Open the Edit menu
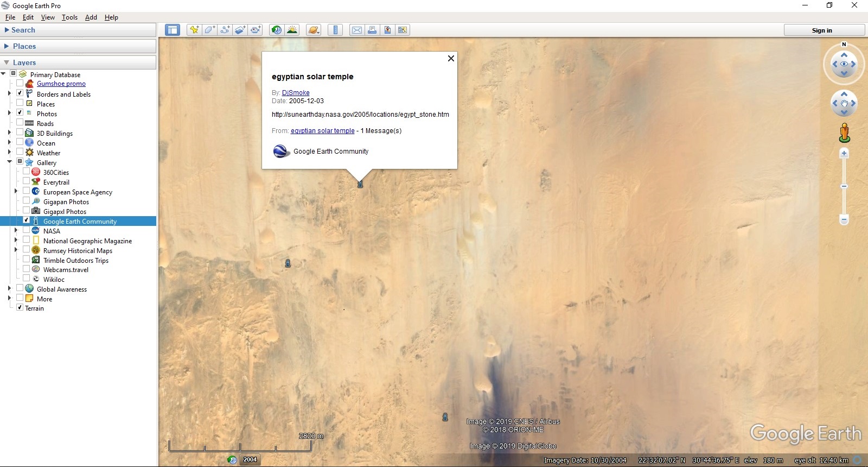 coord(28,17)
